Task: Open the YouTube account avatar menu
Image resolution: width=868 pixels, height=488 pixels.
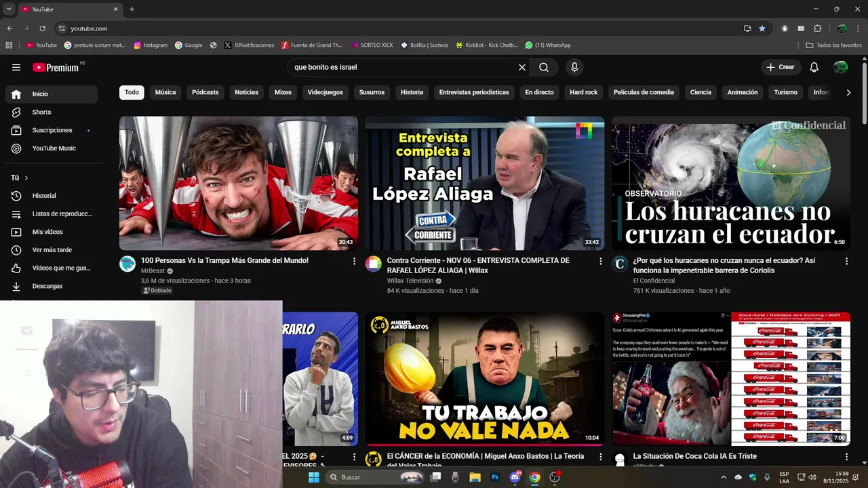Action: (840, 67)
